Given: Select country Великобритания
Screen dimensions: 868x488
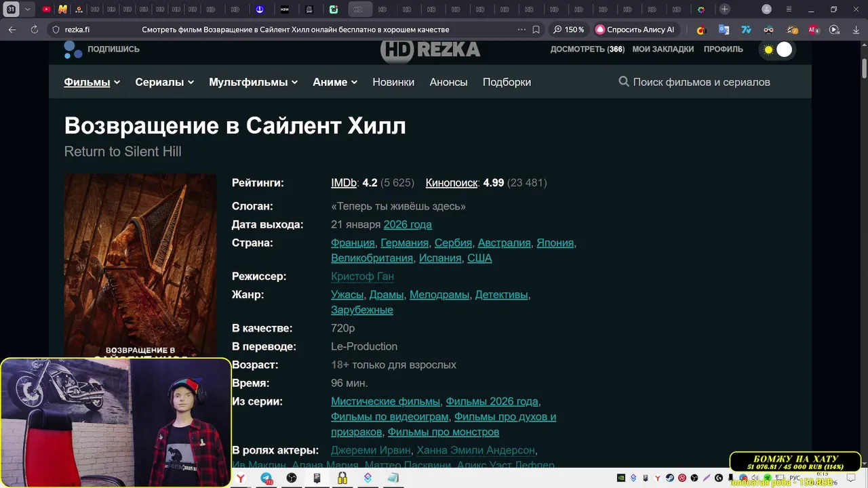Looking at the screenshot, I should point(372,258).
